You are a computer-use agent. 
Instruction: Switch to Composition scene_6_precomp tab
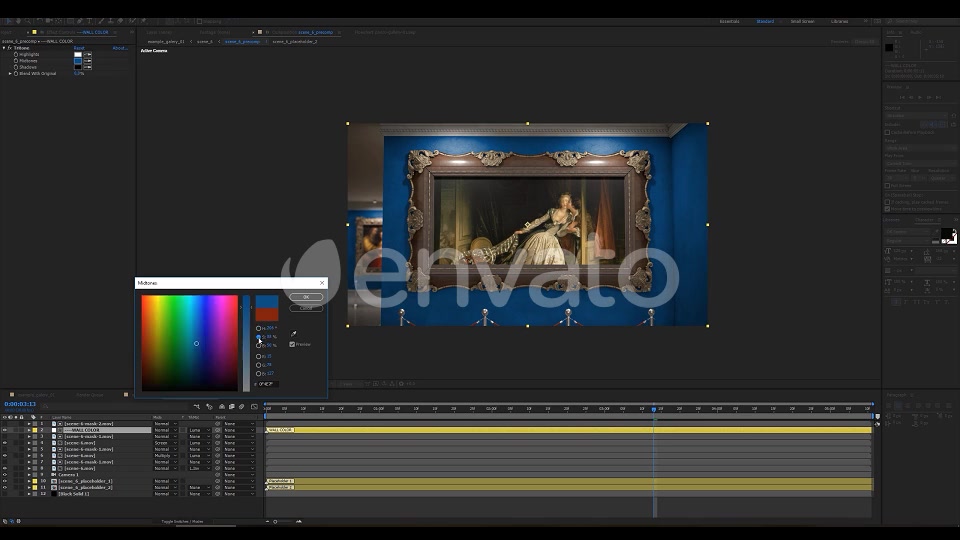click(302, 32)
